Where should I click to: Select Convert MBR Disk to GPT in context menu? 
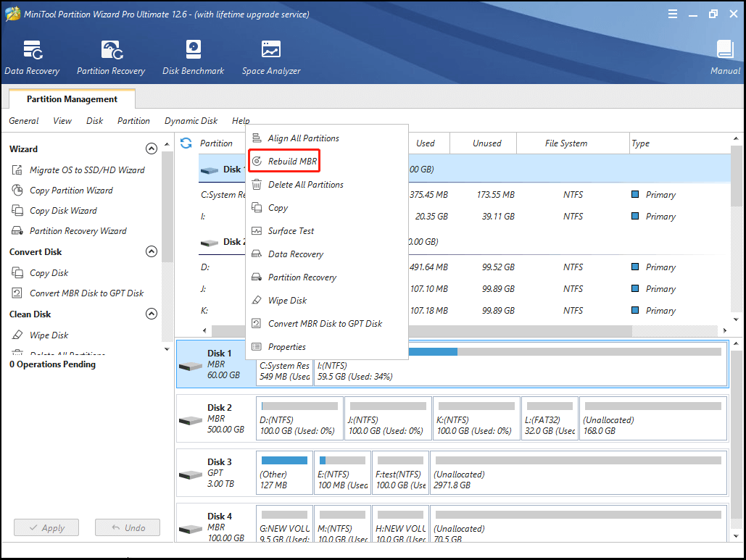tap(327, 324)
